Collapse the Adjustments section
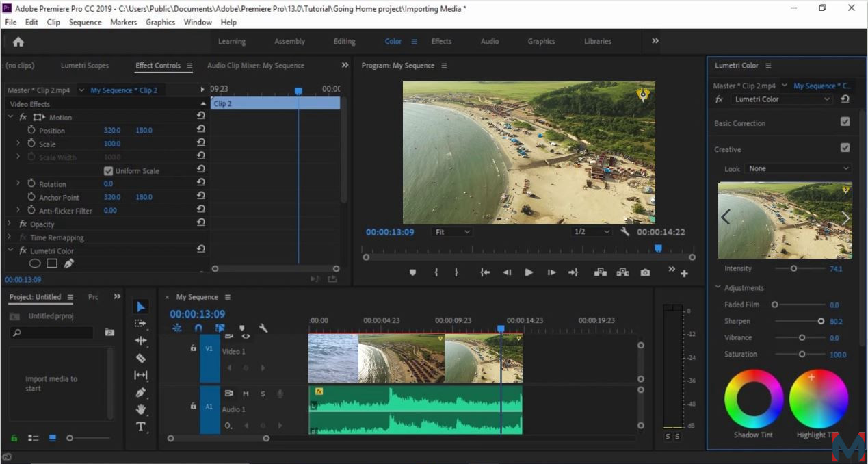This screenshot has height=464, width=868. point(718,287)
